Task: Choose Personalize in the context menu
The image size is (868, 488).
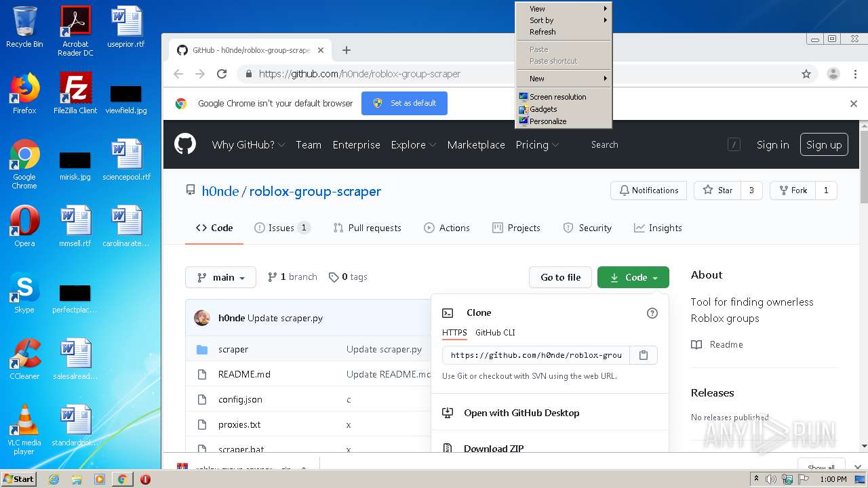Action: pyautogui.click(x=564, y=121)
